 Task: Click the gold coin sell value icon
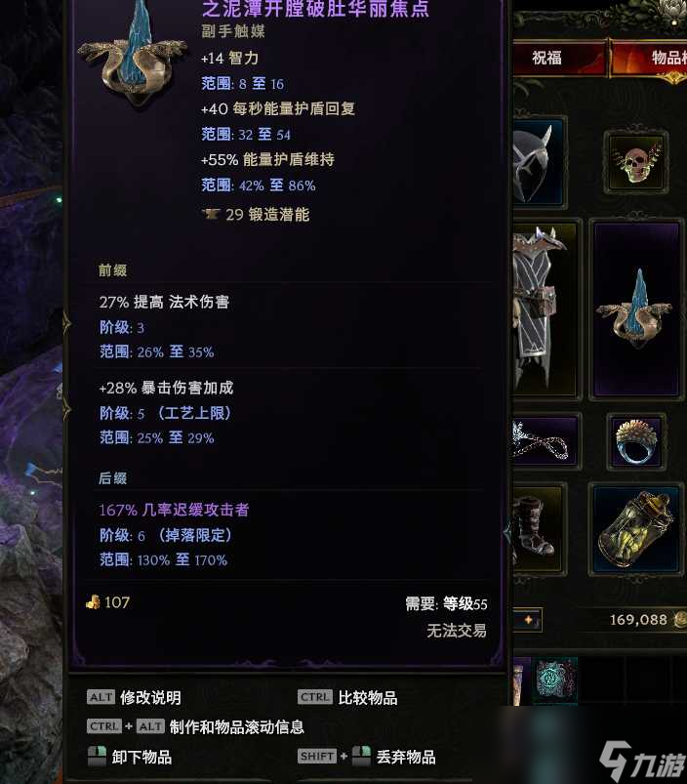point(93,602)
